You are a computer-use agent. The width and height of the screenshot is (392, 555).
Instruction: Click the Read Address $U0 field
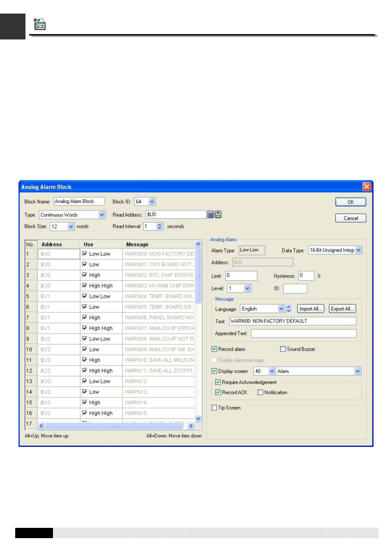click(176, 215)
